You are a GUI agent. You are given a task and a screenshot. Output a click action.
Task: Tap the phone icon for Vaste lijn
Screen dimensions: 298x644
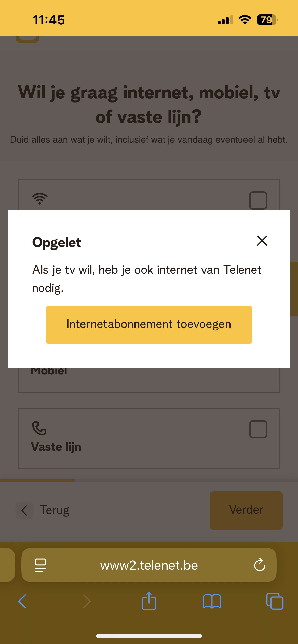point(39,428)
